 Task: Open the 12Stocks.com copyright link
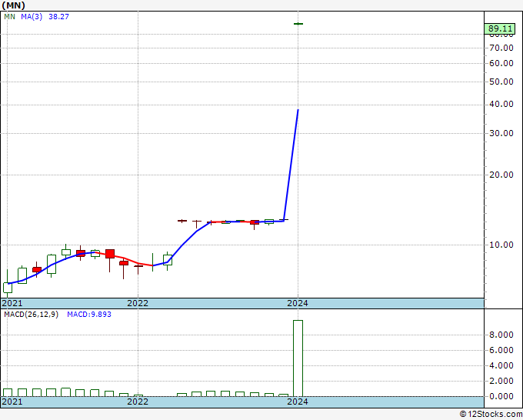tap(491, 415)
